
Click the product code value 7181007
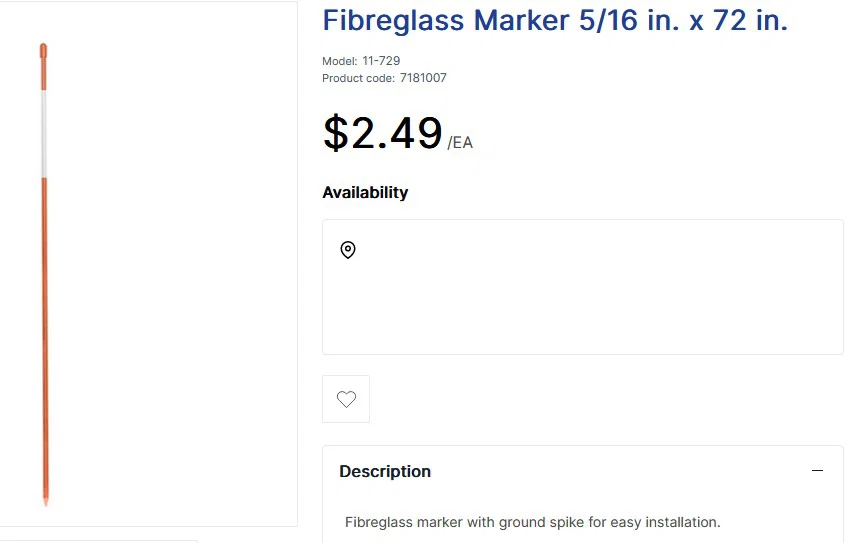423,78
